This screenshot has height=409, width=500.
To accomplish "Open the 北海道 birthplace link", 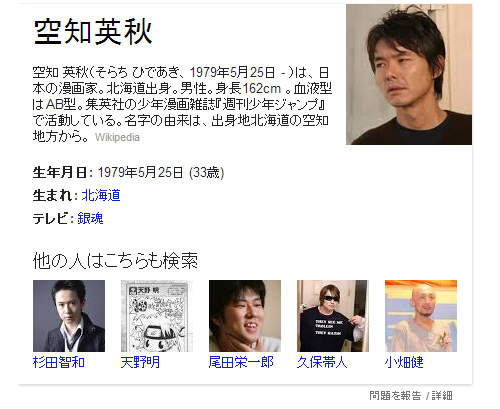I will tap(101, 195).
